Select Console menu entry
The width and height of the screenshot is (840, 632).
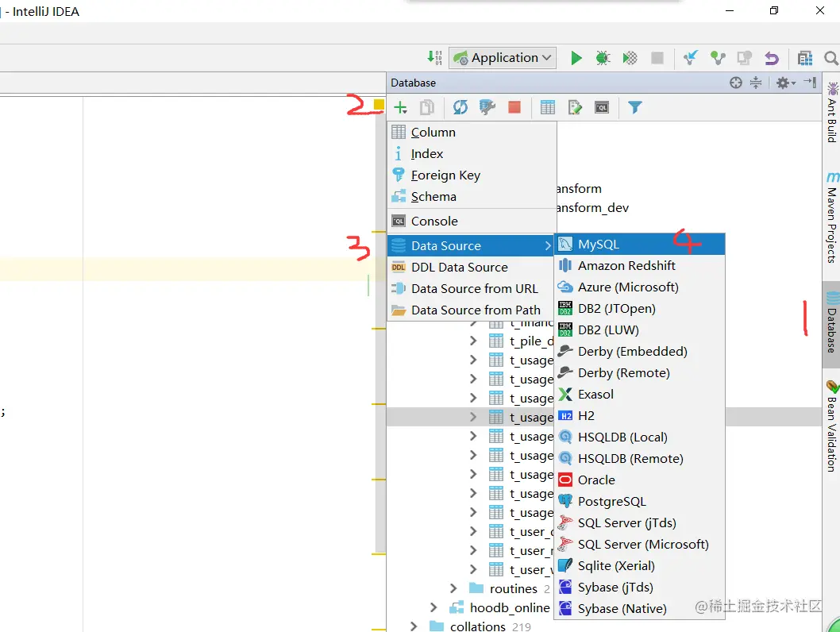click(472, 222)
